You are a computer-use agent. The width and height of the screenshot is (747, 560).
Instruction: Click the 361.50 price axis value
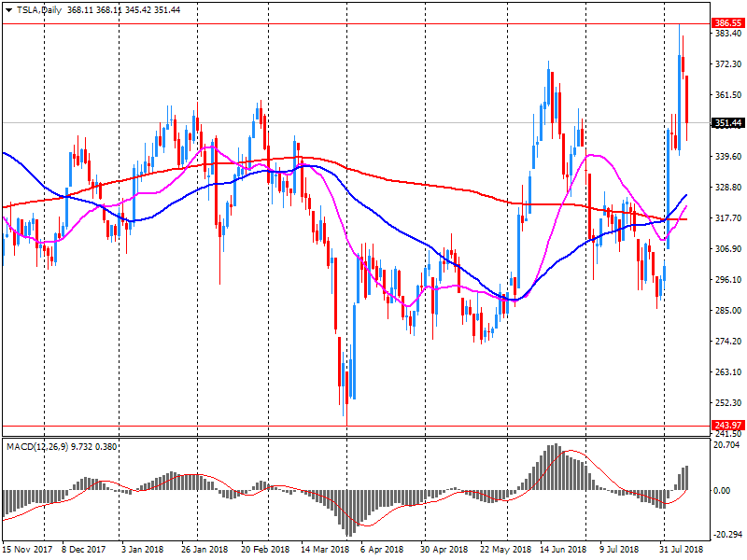728,95
